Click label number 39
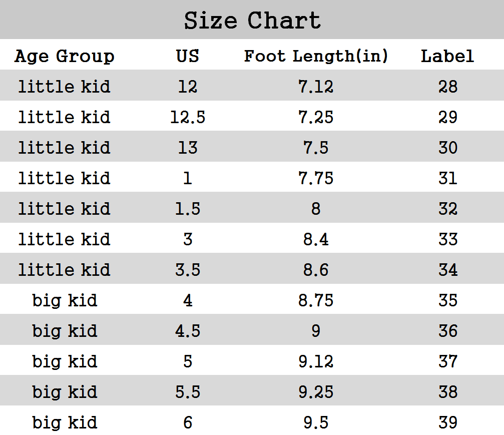Image resolution: width=504 pixels, height=435 pixels. pos(447,422)
